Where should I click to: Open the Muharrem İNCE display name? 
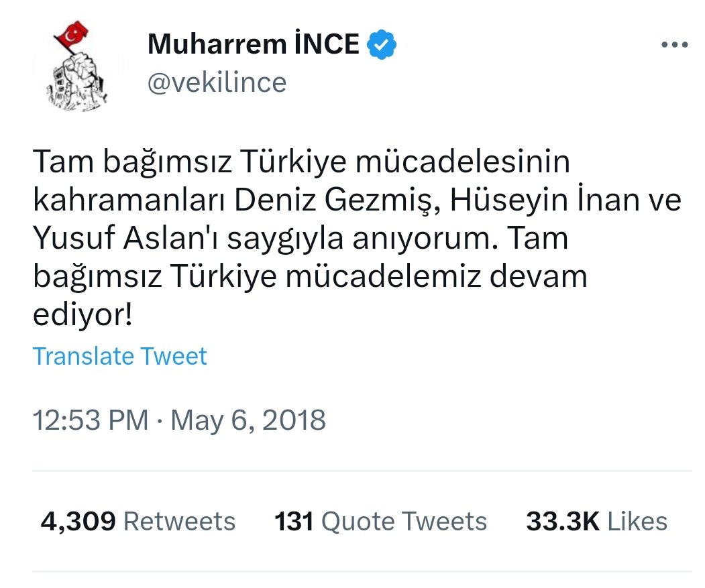(254, 44)
